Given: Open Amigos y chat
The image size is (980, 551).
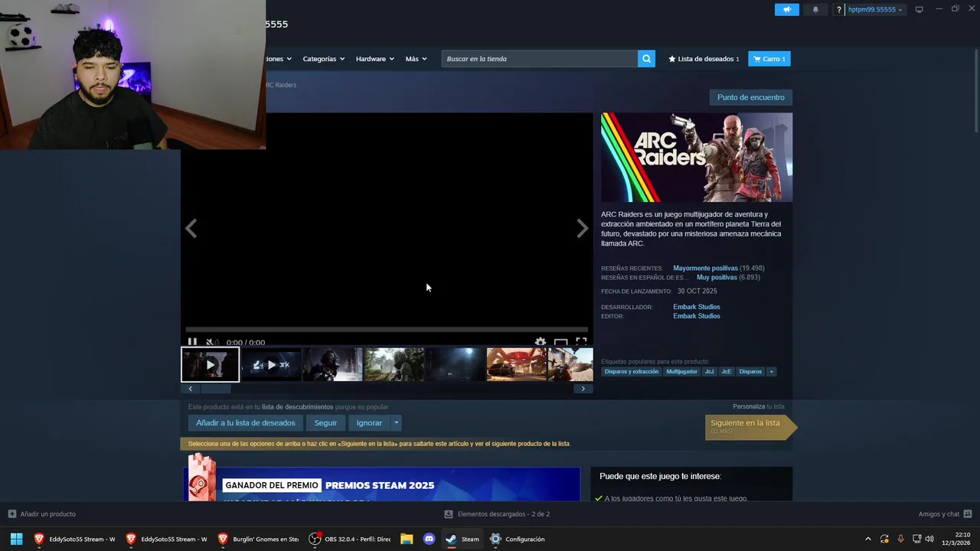Looking at the screenshot, I should (x=945, y=514).
